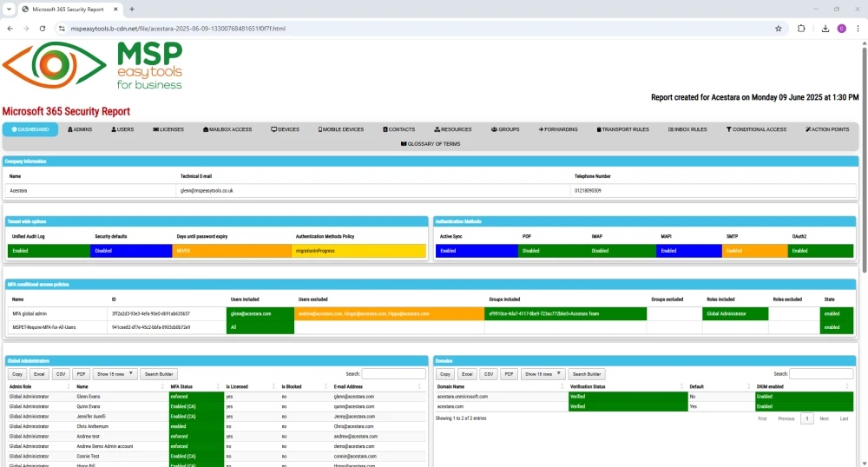
Task: Expand Show 15 rows in the Domains panel
Action: [543, 374]
